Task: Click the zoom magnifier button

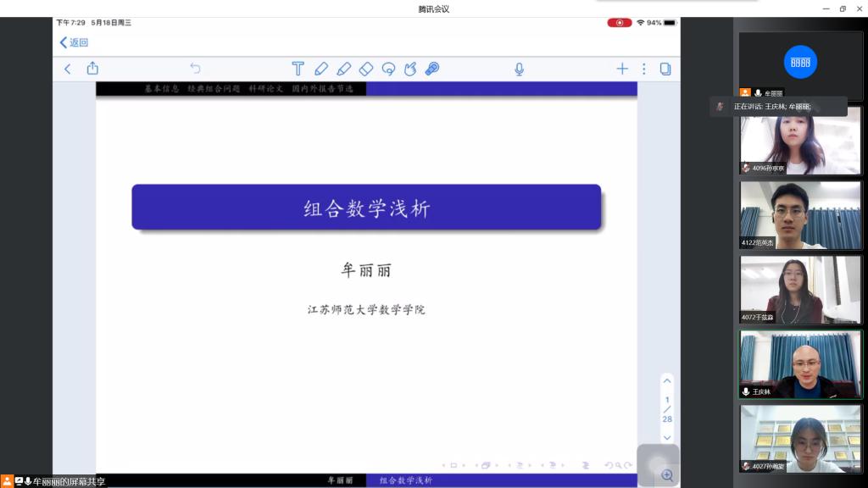Action: tap(666, 475)
